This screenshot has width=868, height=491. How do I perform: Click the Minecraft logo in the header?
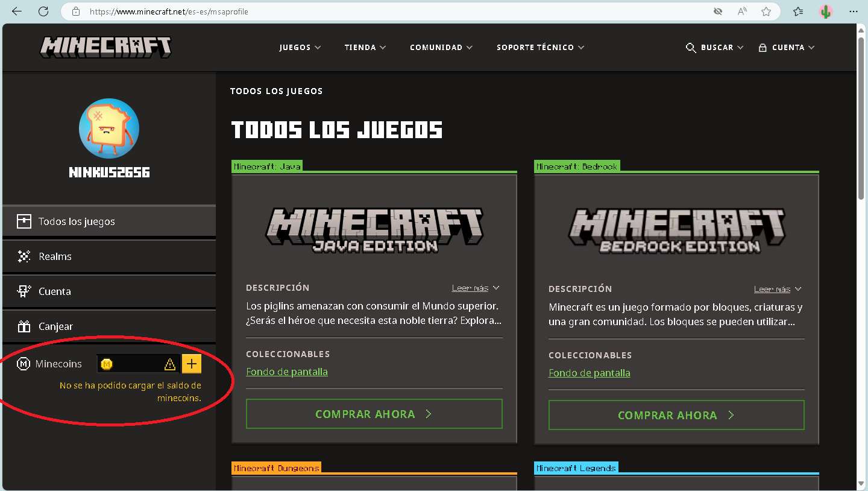(x=105, y=47)
